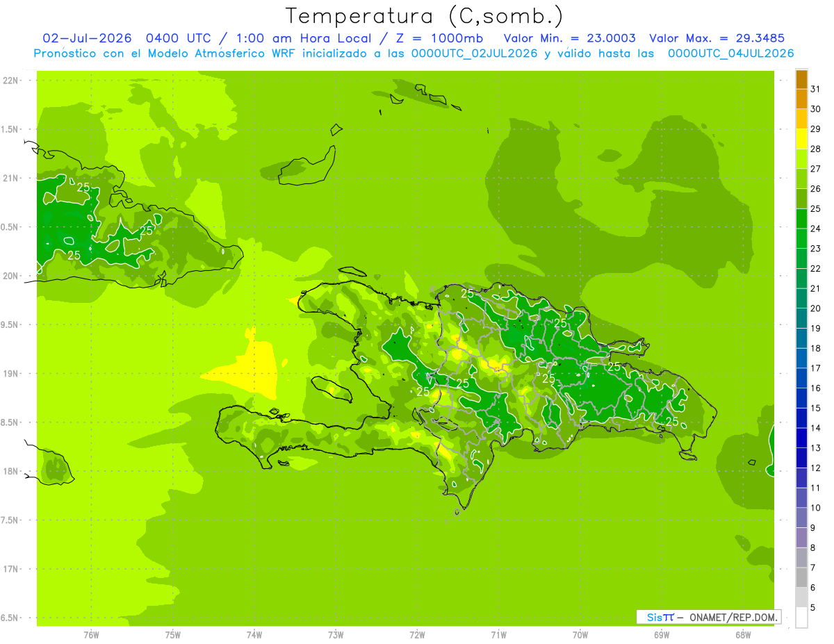Click the '18N' latitude axis label
This screenshot has width=834, height=644.
(x=10, y=471)
